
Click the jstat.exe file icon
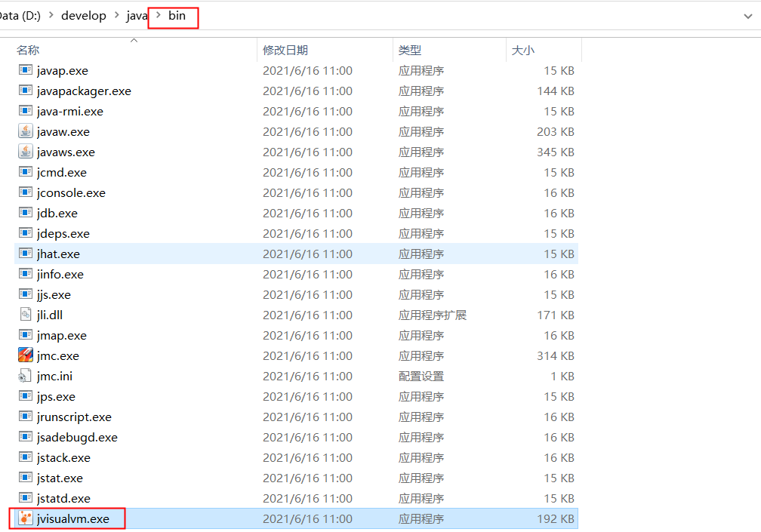(x=25, y=477)
